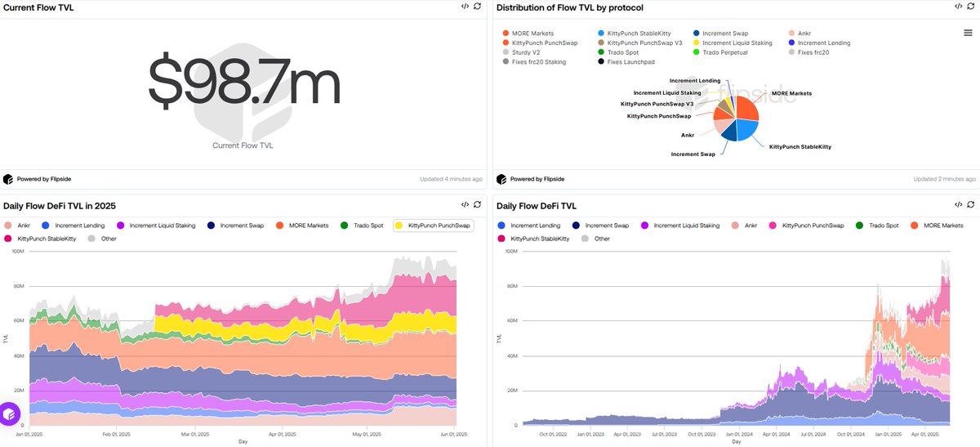Hide Increment Swap in the 2025 TVL chart

(x=237, y=225)
